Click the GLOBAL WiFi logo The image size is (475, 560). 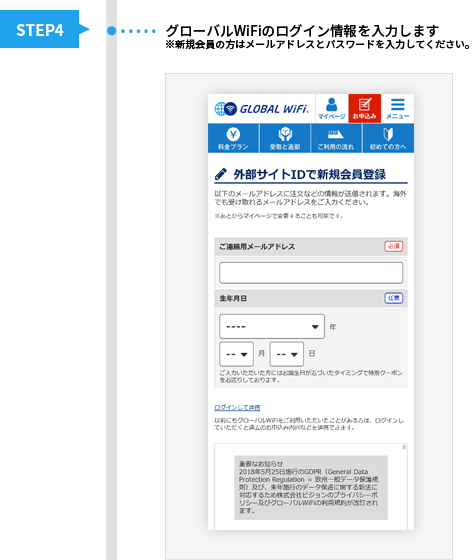(x=262, y=109)
